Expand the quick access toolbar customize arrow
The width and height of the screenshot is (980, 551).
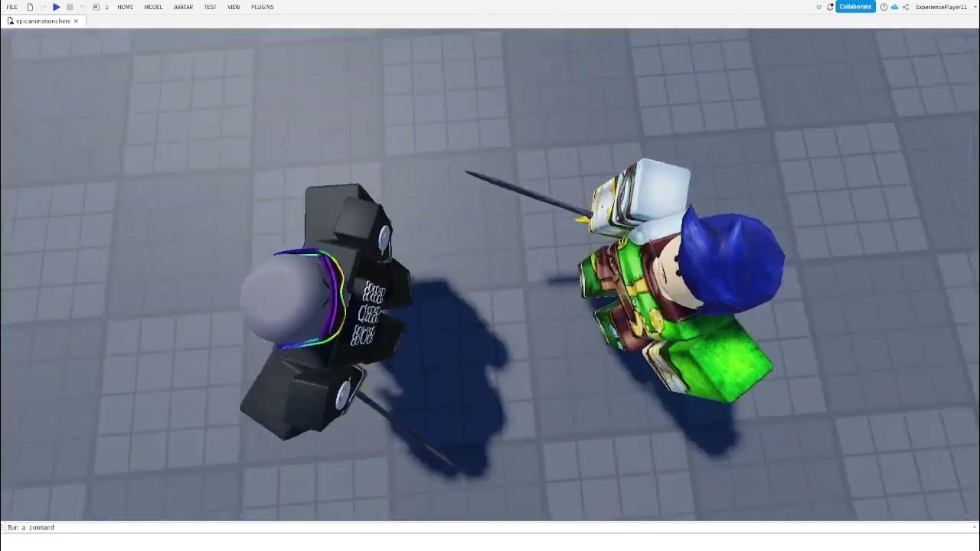(x=106, y=7)
